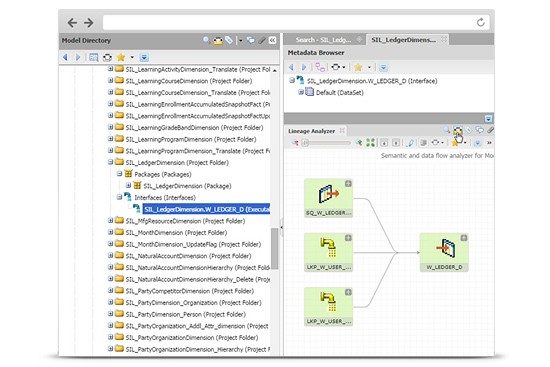Open search icon in Lineage Analyzer header
The width and height of the screenshot is (550, 367).
447,131
